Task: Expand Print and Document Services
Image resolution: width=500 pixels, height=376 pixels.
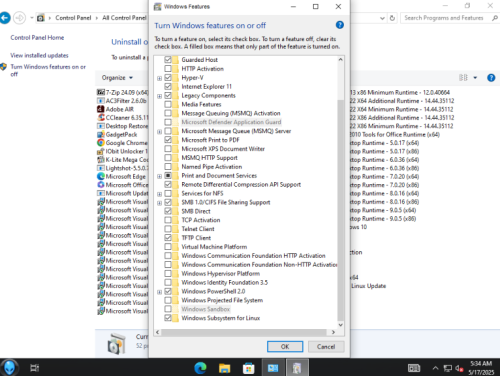Action: coord(159,176)
